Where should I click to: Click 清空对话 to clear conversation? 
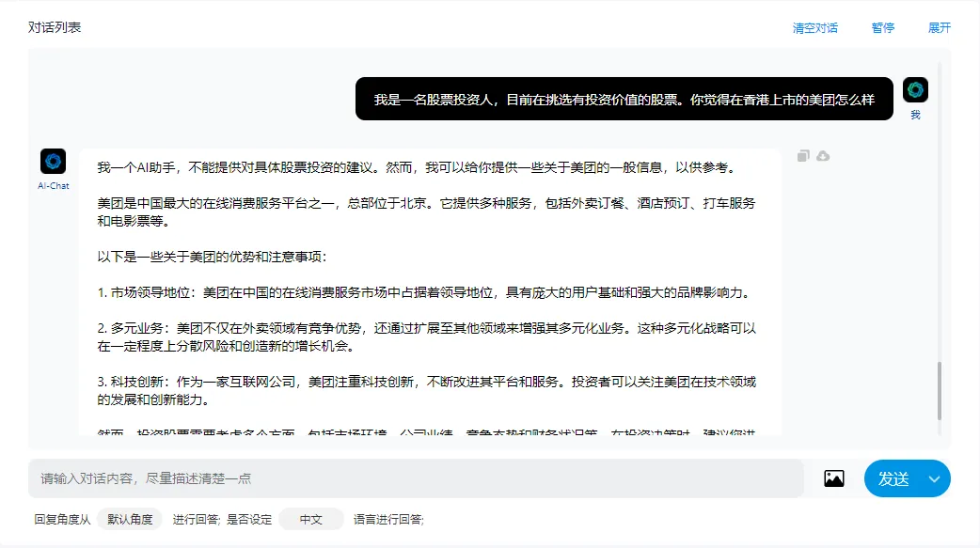(814, 28)
